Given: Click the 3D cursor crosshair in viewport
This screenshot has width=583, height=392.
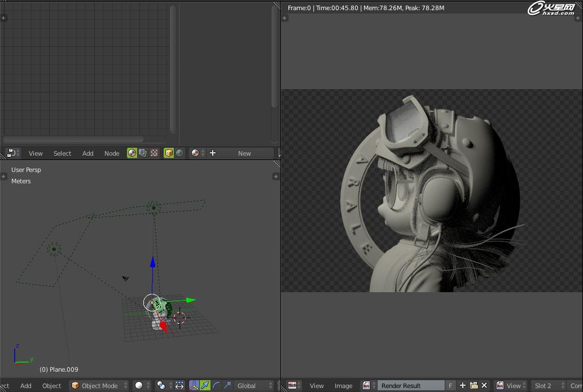Looking at the screenshot, I should 179,318.
